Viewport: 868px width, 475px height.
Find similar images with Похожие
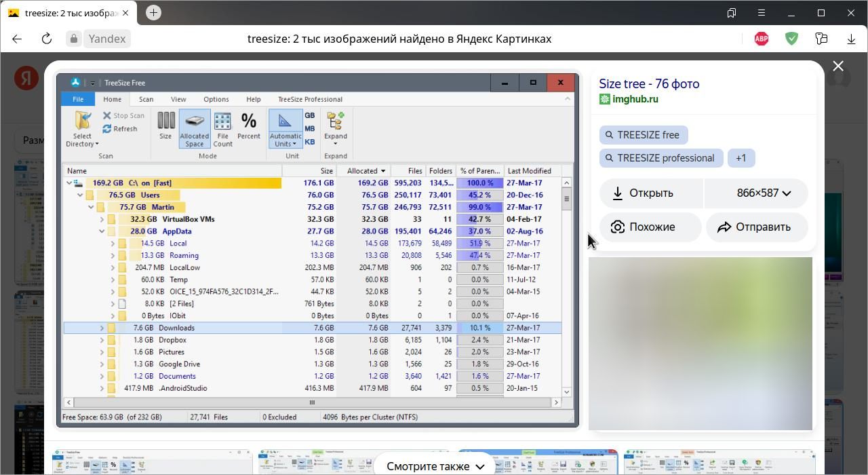(x=650, y=227)
